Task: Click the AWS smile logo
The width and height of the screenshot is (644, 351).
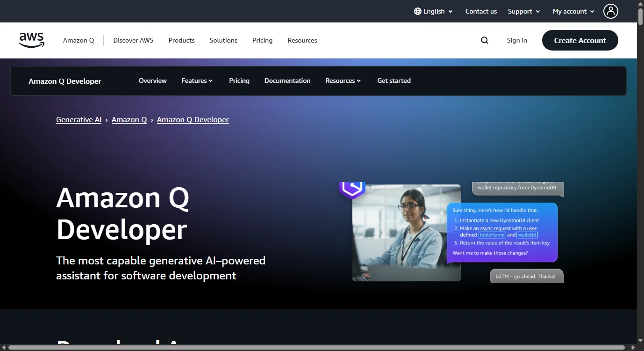Action: coord(31,40)
